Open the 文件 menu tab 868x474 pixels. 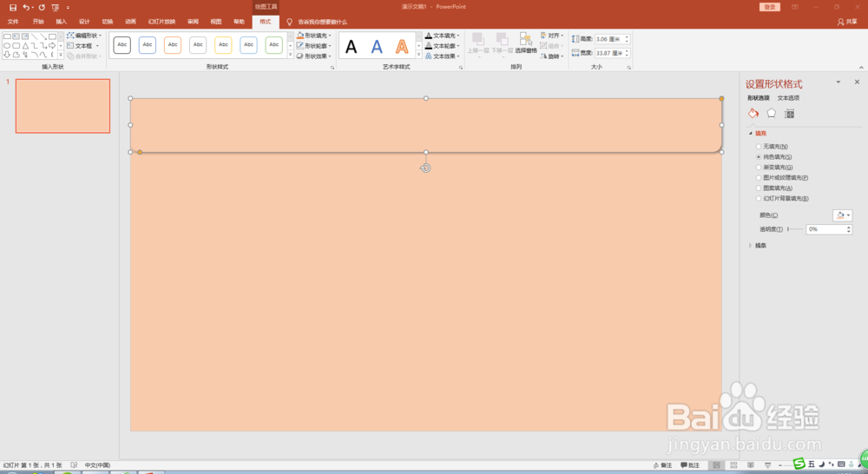[x=13, y=22]
